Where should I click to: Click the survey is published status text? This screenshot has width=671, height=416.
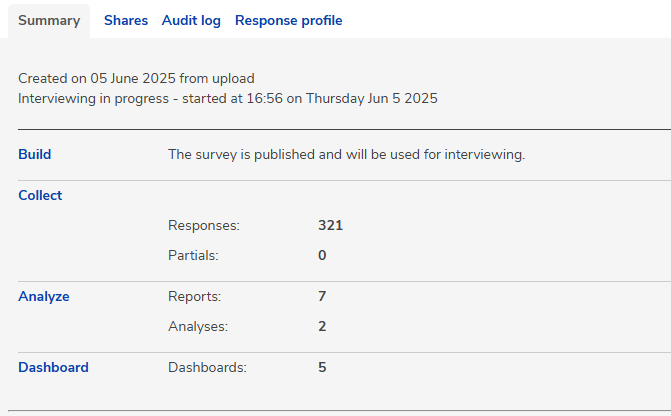[346, 155]
